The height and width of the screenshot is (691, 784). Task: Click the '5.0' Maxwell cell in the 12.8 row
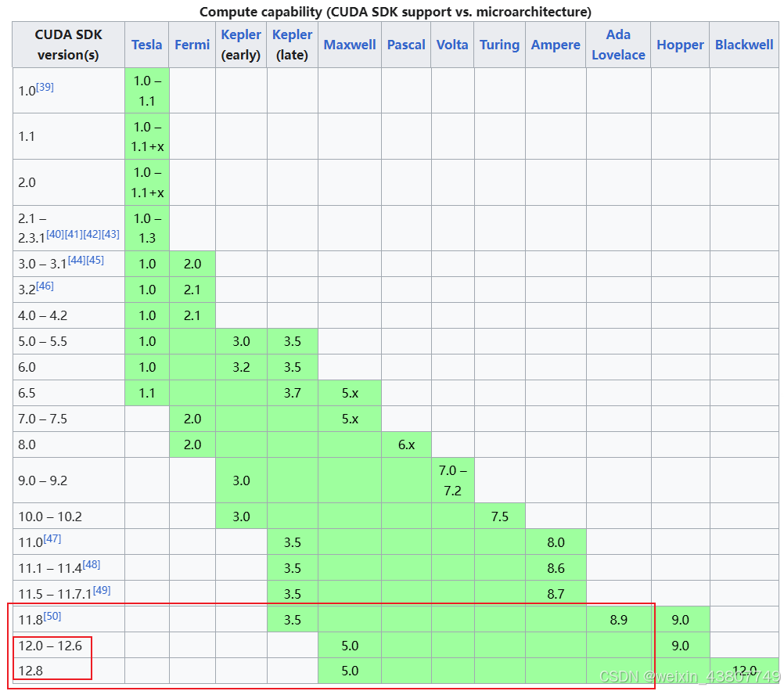coord(350,671)
